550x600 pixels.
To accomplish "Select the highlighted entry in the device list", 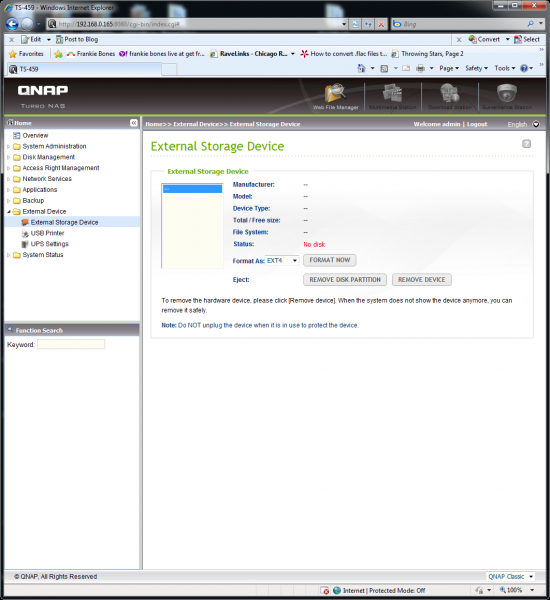I will point(193,189).
